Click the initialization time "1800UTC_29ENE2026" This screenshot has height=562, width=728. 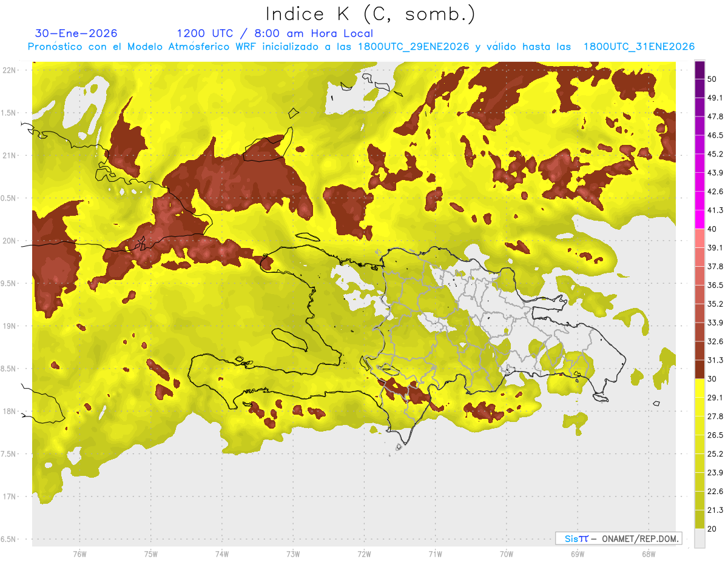pyautogui.click(x=413, y=47)
